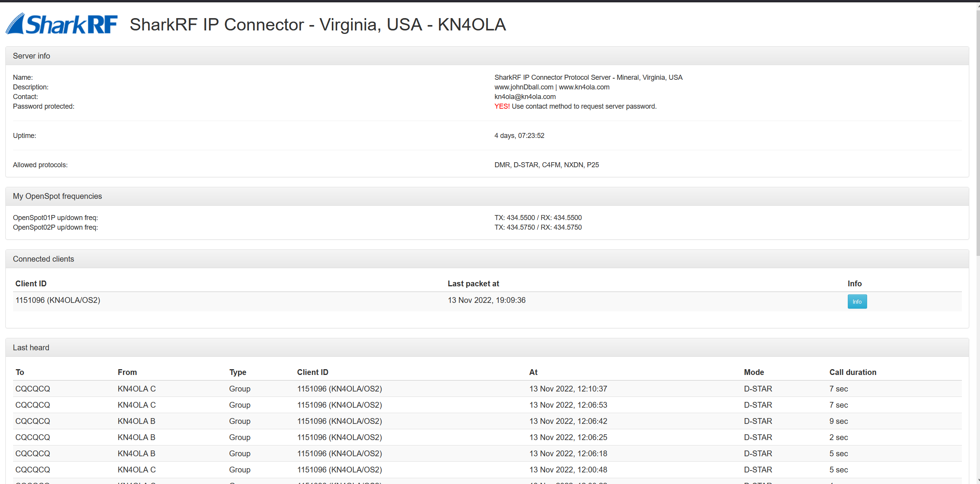
Task: Click the Server info panel header
Action: (x=487, y=56)
